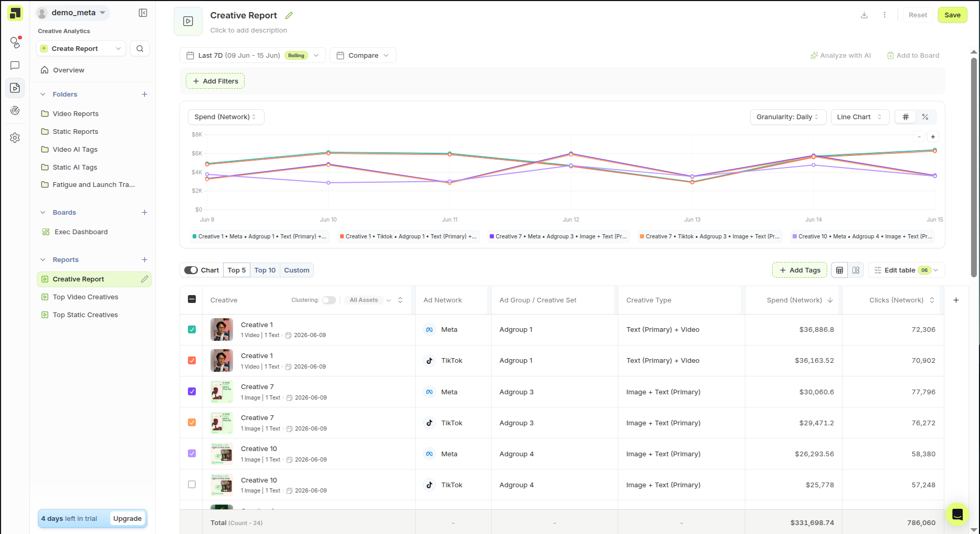The image size is (980, 534).
Task: Select the Top 5 tab
Action: coord(237,270)
